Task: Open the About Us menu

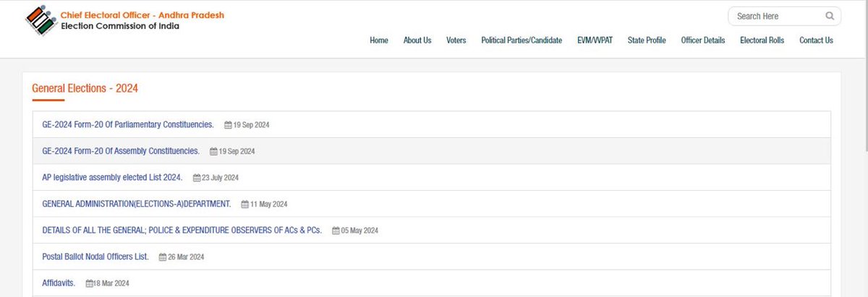Action: (x=417, y=40)
